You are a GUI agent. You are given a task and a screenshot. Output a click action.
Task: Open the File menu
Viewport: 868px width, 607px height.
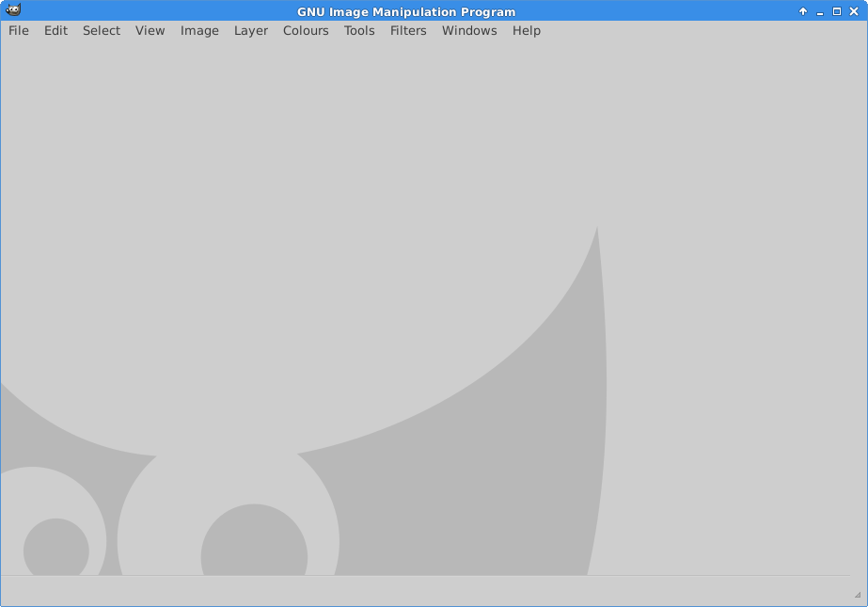(x=18, y=30)
